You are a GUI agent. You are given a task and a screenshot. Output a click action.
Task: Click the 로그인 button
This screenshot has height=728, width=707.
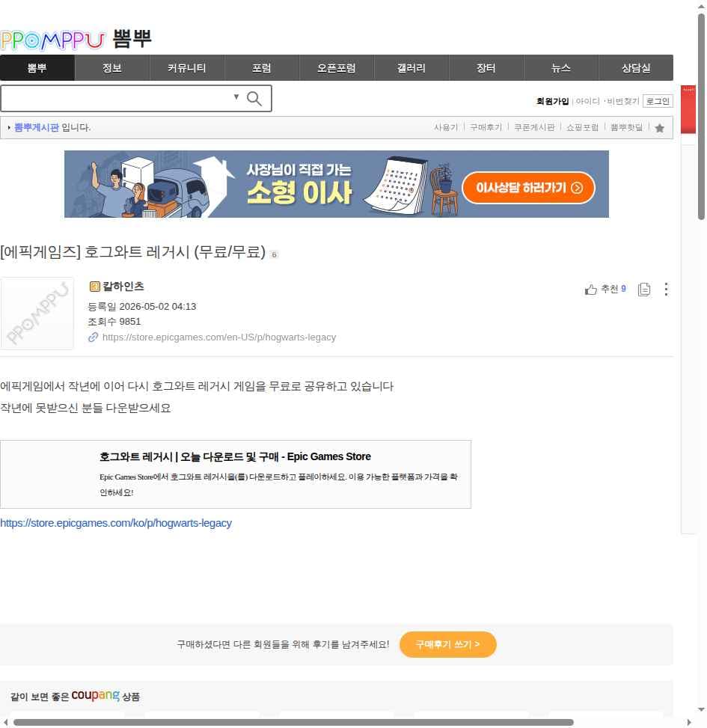[x=658, y=101]
